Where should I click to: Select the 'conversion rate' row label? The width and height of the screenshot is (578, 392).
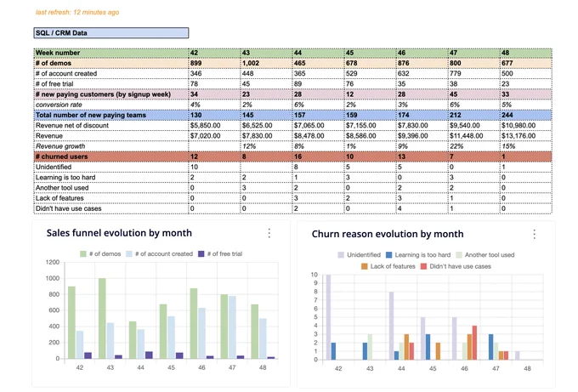click(x=111, y=105)
